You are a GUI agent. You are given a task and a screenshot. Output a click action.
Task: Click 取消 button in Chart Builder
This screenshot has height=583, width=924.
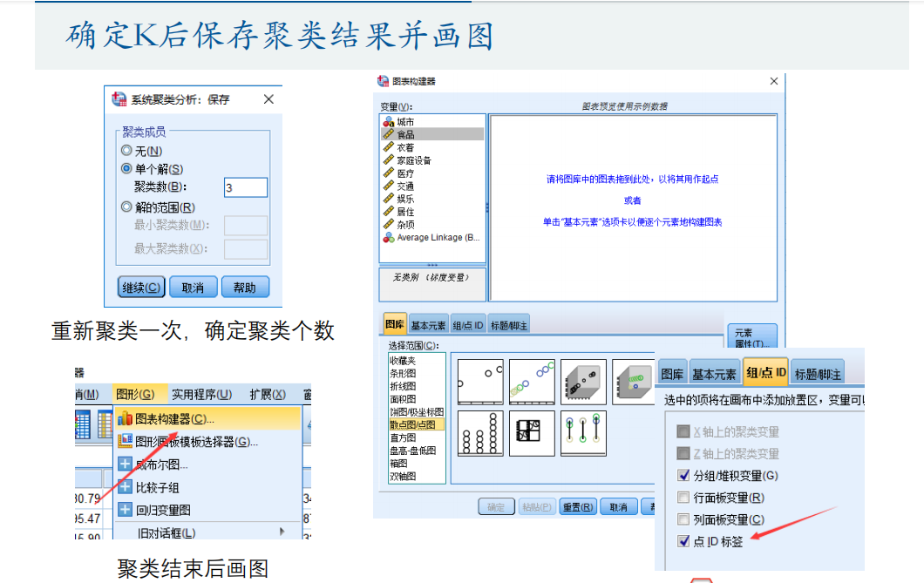click(x=619, y=506)
